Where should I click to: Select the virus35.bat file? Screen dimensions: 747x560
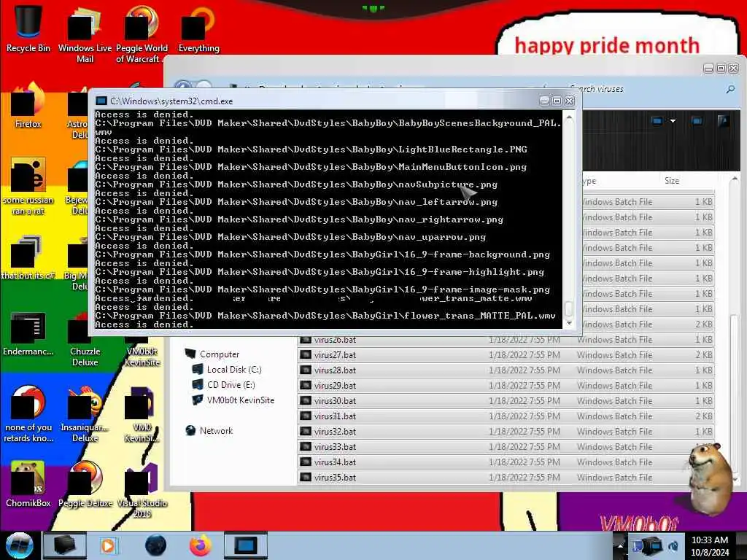pyautogui.click(x=506, y=477)
